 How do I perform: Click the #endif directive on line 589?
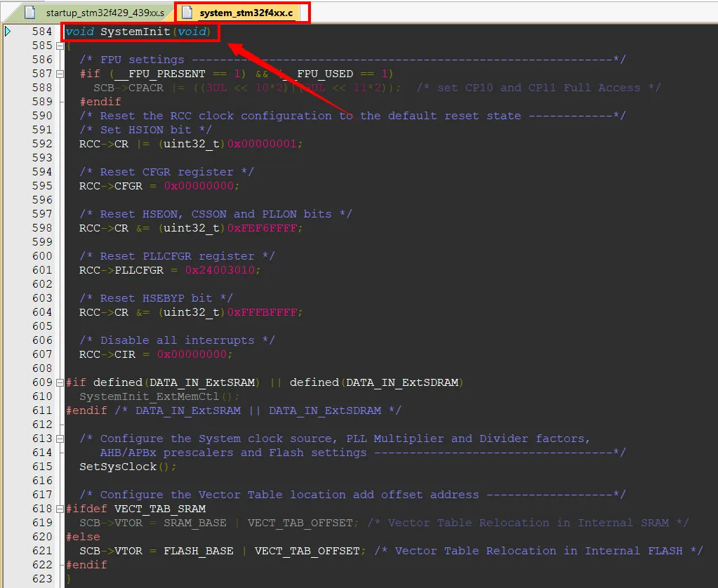coord(100,102)
